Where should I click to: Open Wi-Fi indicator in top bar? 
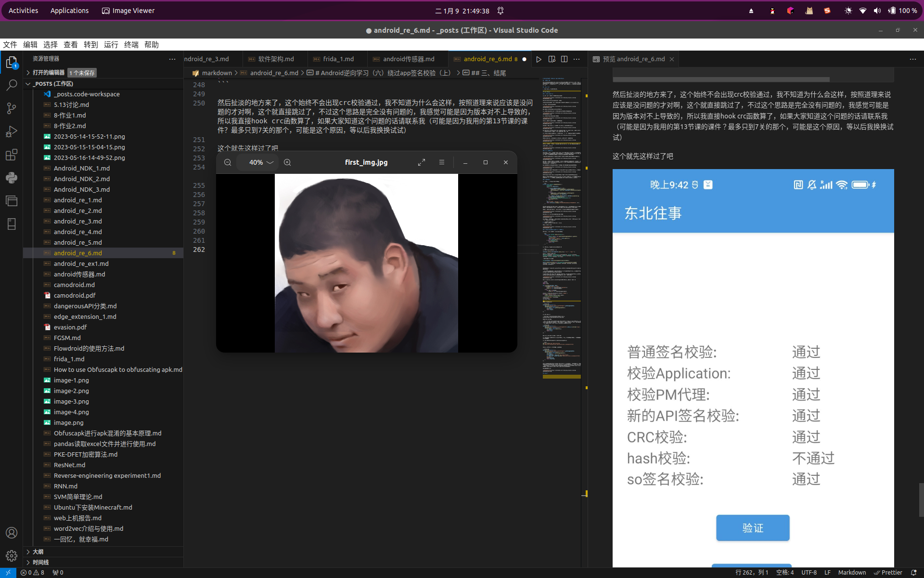[863, 11]
